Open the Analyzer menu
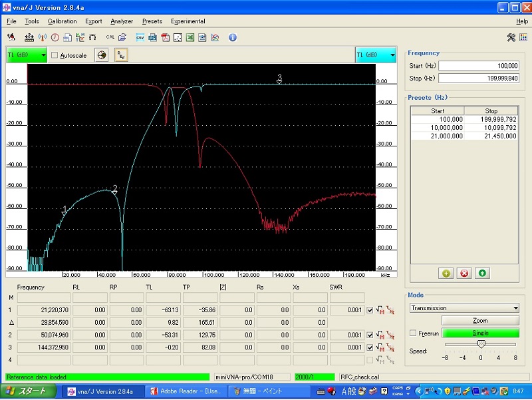This screenshot has width=532, height=400. 122,21
